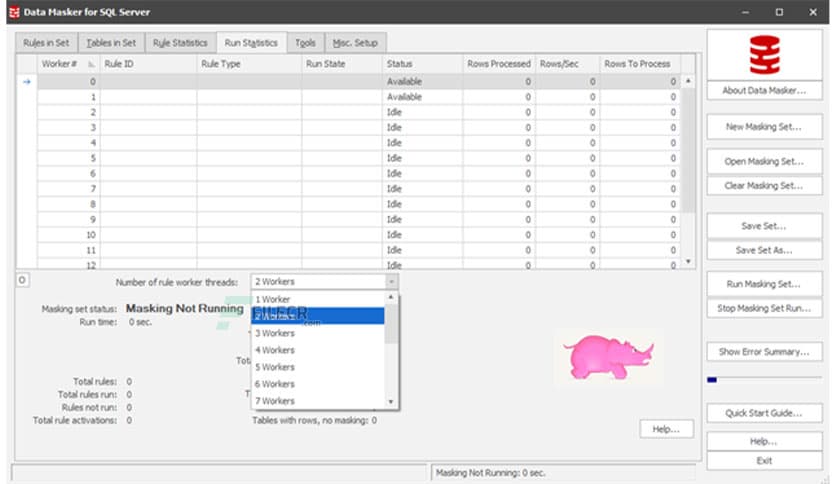Viewport: 836px width, 484px height.
Task: Switch to the Rules in Set tab
Action: (x=46, y=43)
